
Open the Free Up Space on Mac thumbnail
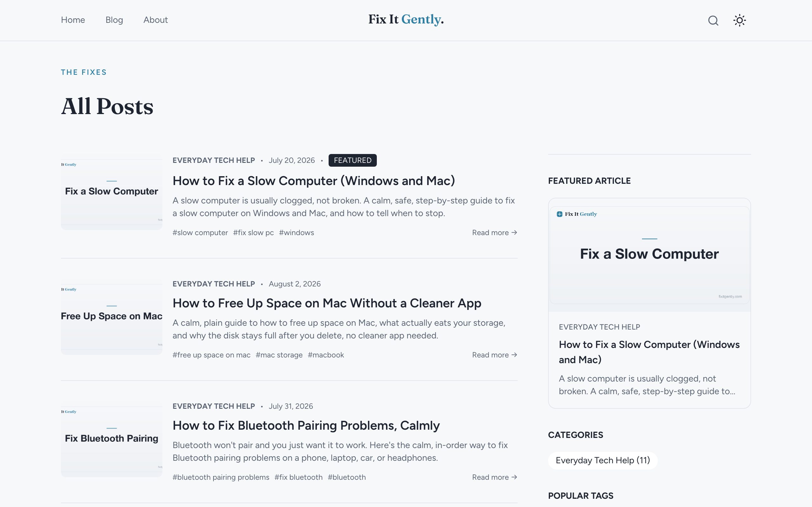pyautogui.click(x=111, y=317)
